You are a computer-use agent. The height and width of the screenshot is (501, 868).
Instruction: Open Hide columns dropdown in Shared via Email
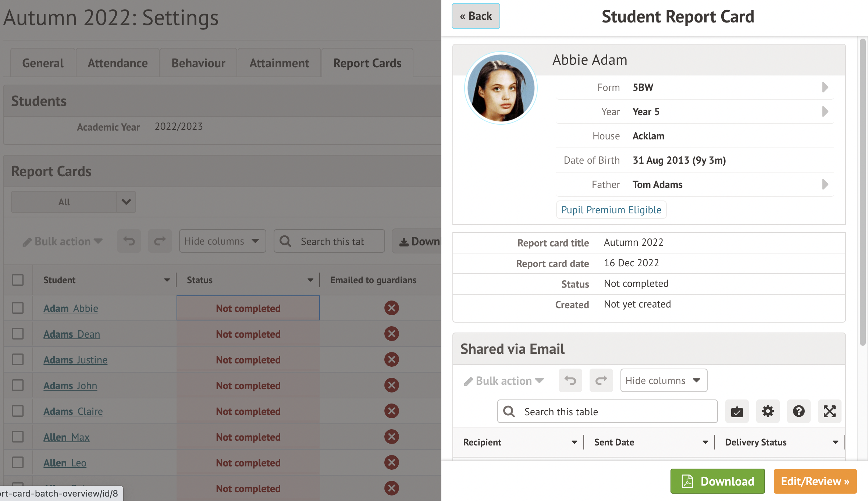pos(663,380)
